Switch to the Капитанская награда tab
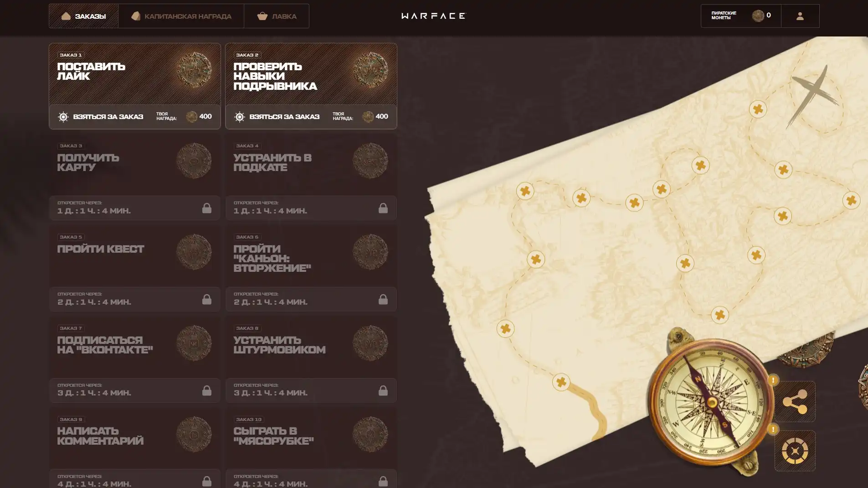The image size is (868, 488). click(181, 16)
